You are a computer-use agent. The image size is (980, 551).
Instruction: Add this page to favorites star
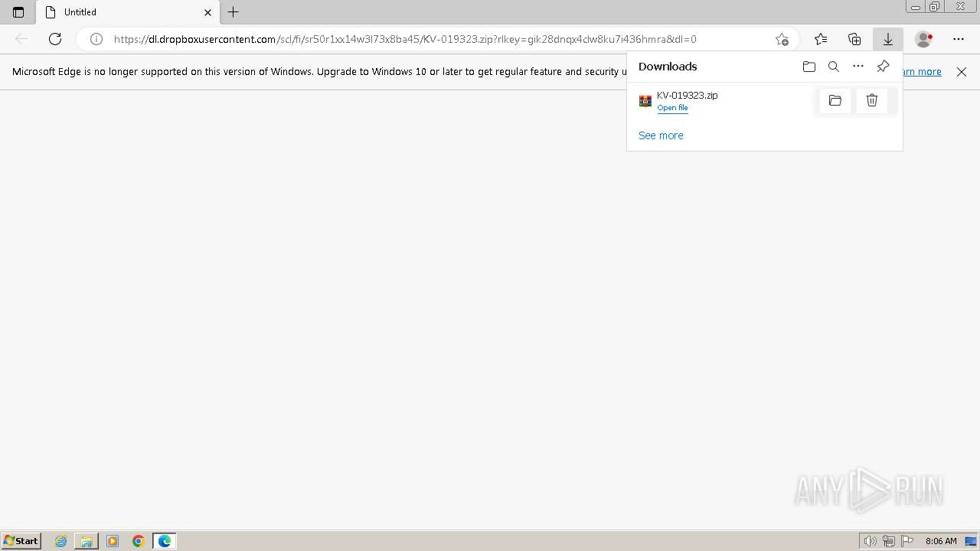point(782,39)
